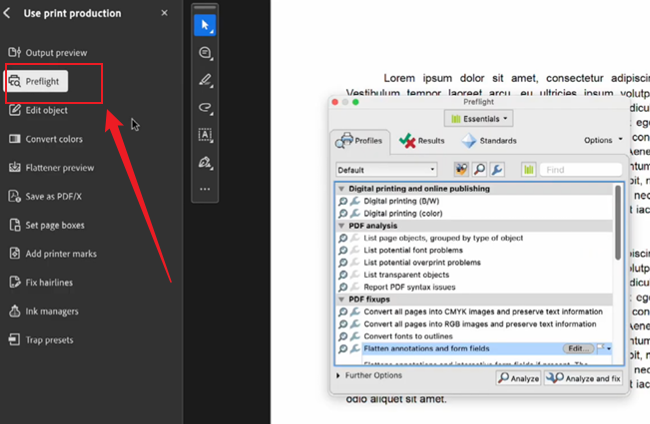The image size is (650, 424).
Task: Expand Further Options disclosure triangle
Action: (338, 376)
